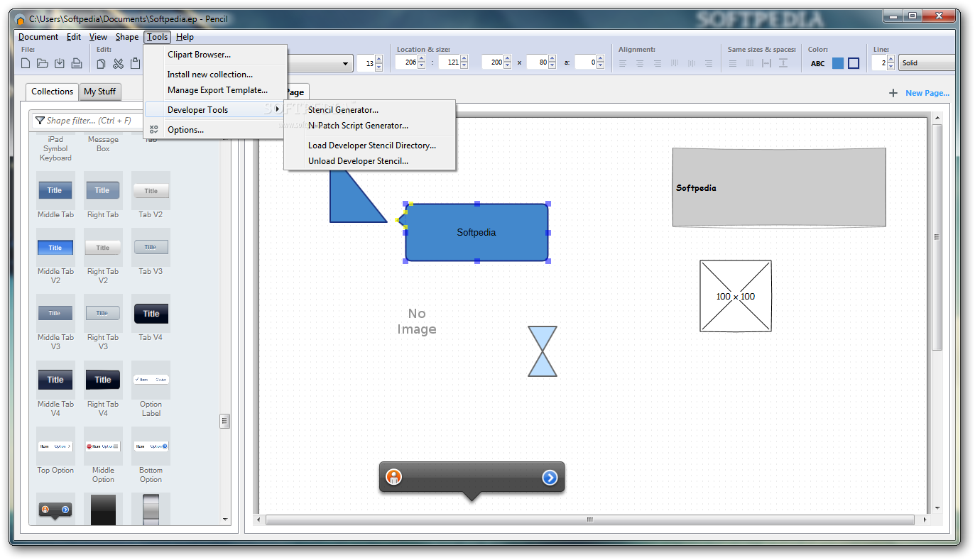The image size is (975, 560).
Task: Open the View menu
Action: point(99,37)
